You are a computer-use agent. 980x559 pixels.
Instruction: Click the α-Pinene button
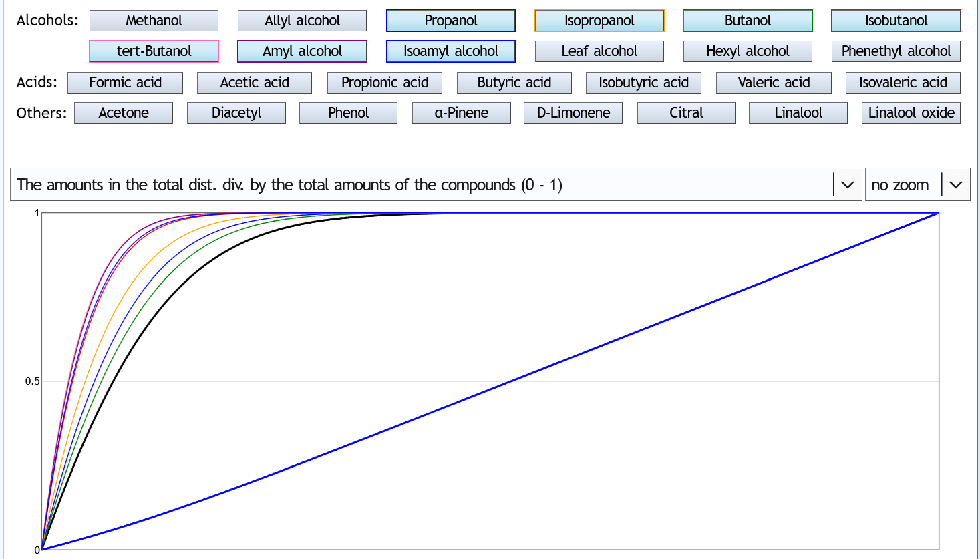pos(462,113)
